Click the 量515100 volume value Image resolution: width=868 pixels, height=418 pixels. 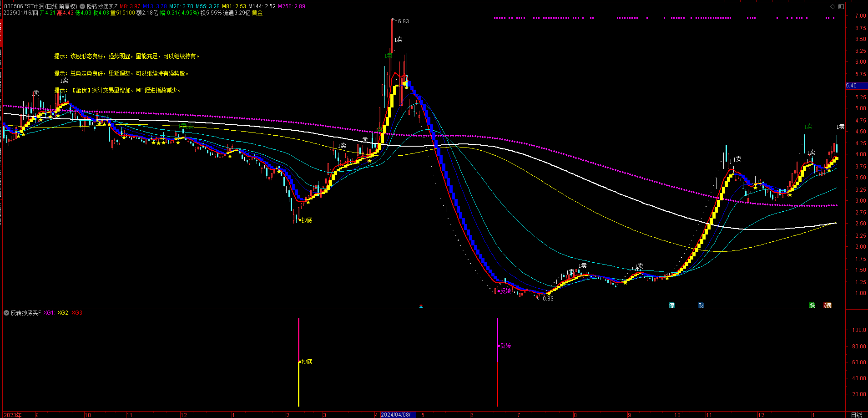pos(123,13)
